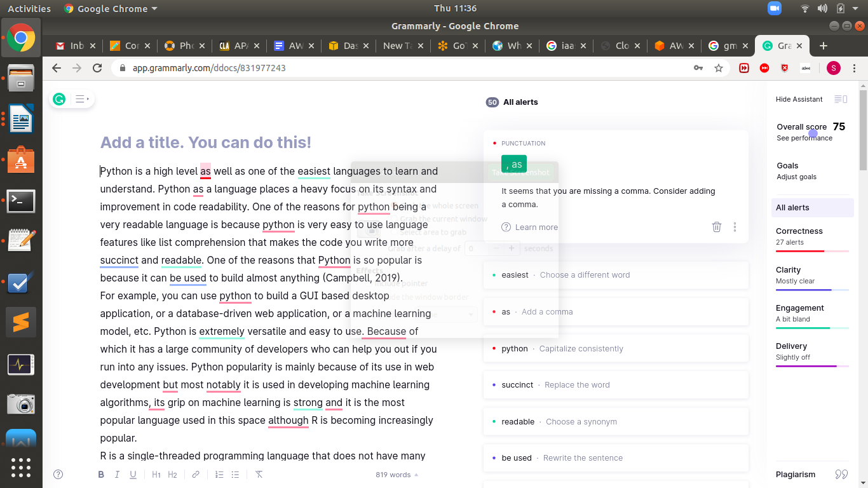
Task: Click the underlined word 'extremely' in the document
Action: 222,331
